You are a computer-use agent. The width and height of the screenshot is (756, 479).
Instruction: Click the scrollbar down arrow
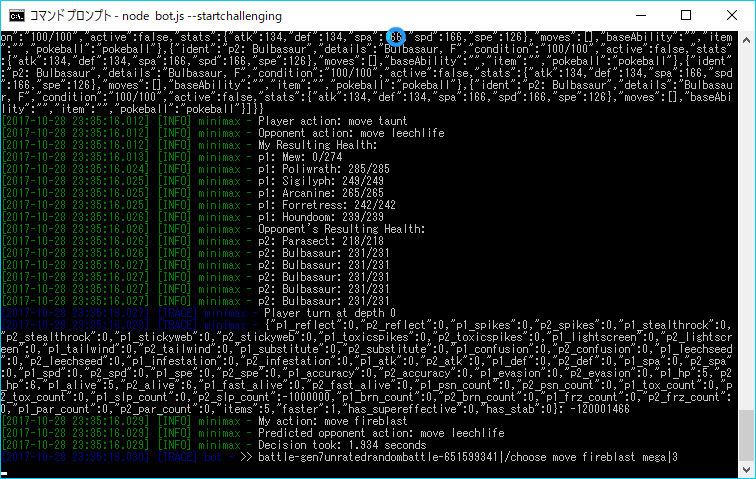746,469
